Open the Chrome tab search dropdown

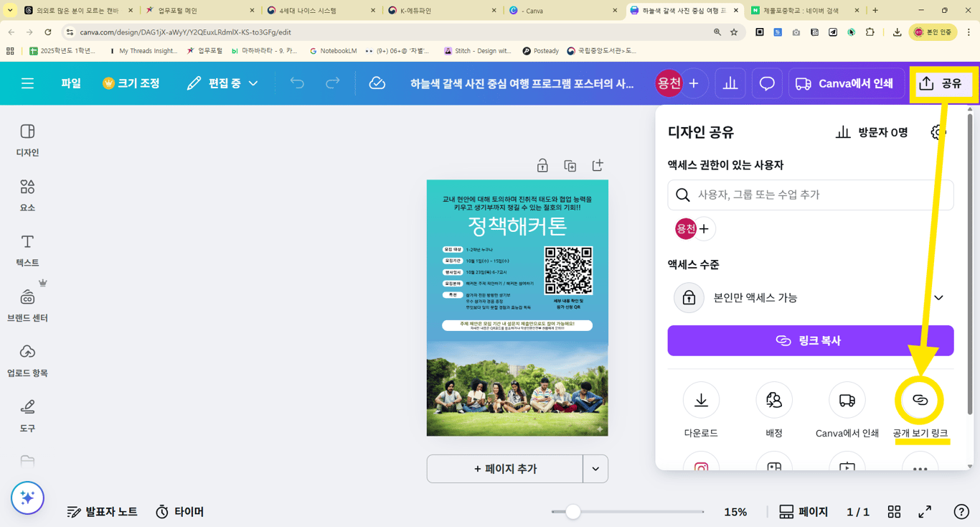point(10,11)
